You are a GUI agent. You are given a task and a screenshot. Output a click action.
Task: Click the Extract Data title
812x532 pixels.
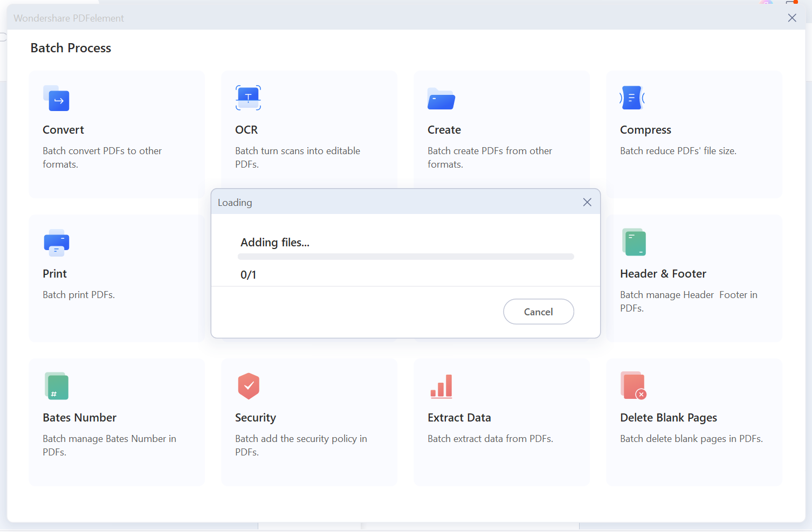(x=459, y=418)
